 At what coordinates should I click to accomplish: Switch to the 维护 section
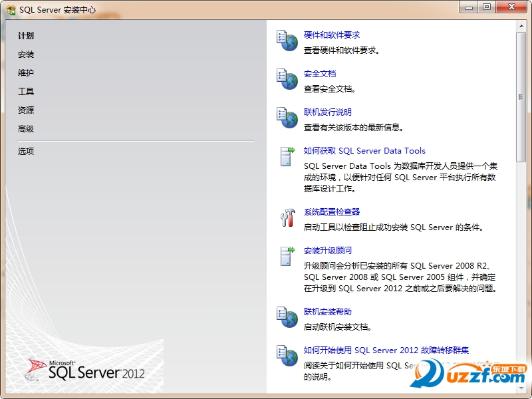coord(26,72)
